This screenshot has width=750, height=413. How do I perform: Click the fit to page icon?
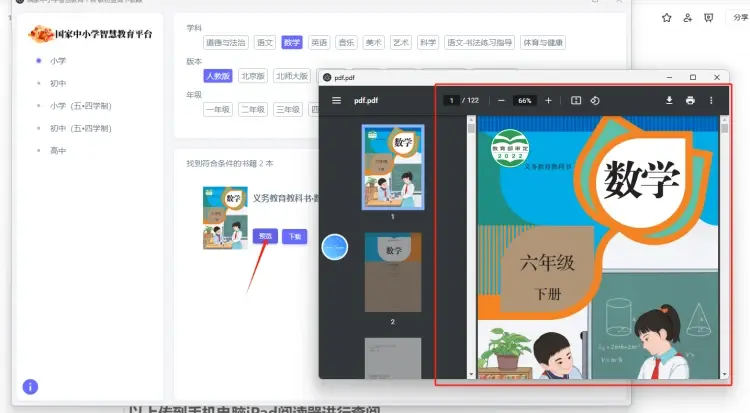coord(576,100)
